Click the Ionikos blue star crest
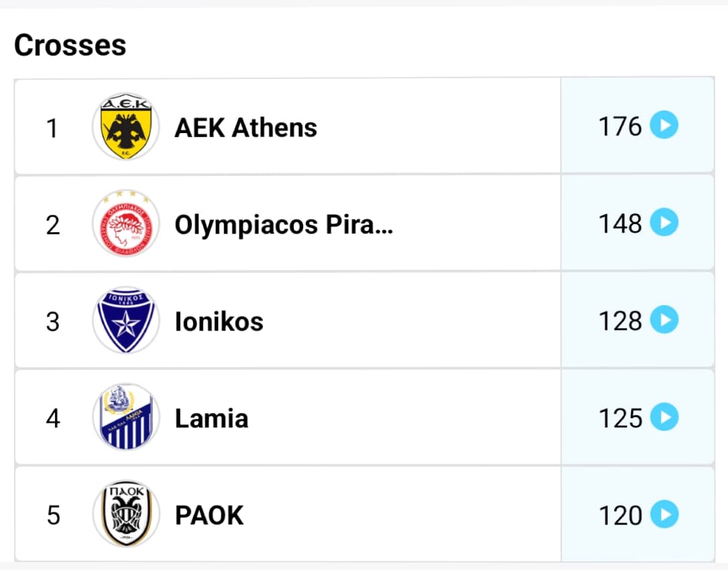Image resolution: width=728 pixels, height=570 pixels. coord(126,320)
